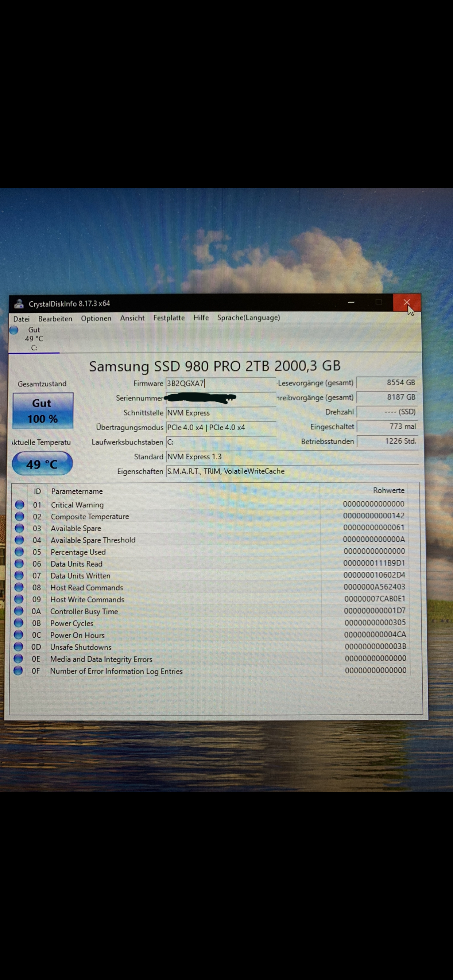This screenshot has width=453, height=980.
Task: Click raw value 000000010602D4
Action: pos(374,575)
